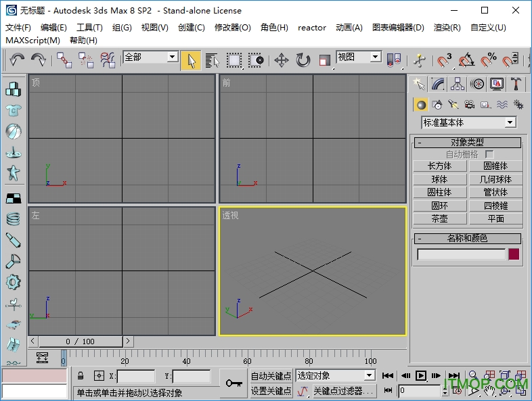Switch to Cameras category icon

[470, 104]
